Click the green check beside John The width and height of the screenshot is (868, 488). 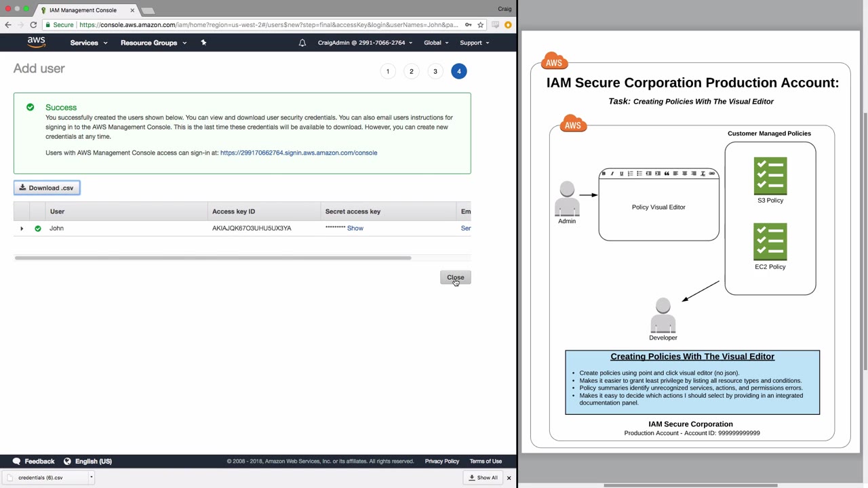point(38,228)
